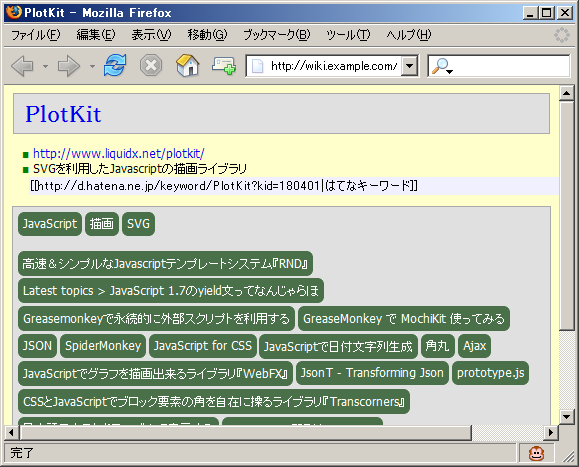Click the vertical scrollbar up arrow
Image resolution: width=579 pixels, height=467 pixels.
[x=566, y=93]
